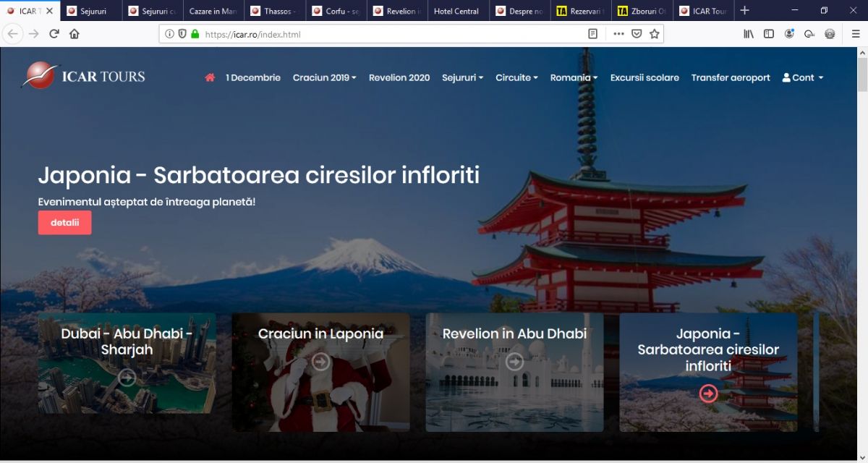This screenshot has height=463, width=868.
Task: Click the red detalii button
Action: 64,223
